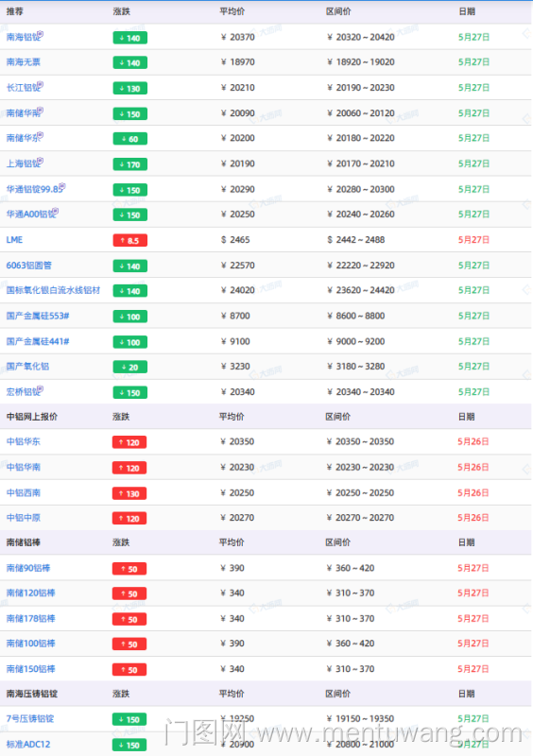
Task: Open the 南储90铝棒 link
Action: [x=28, y=568]
